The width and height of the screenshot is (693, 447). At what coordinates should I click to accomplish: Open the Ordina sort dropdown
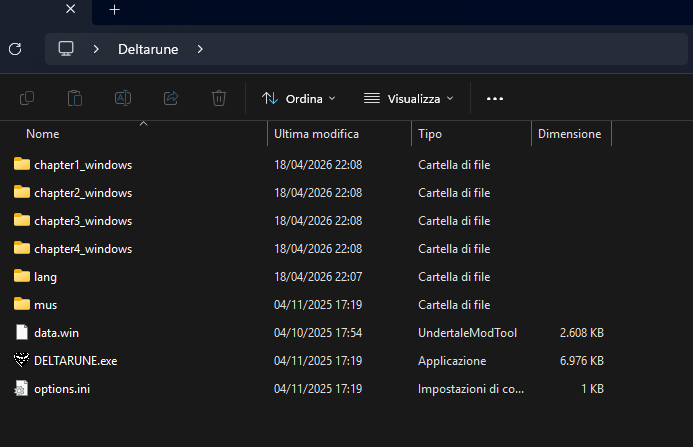tap(299, 99)
